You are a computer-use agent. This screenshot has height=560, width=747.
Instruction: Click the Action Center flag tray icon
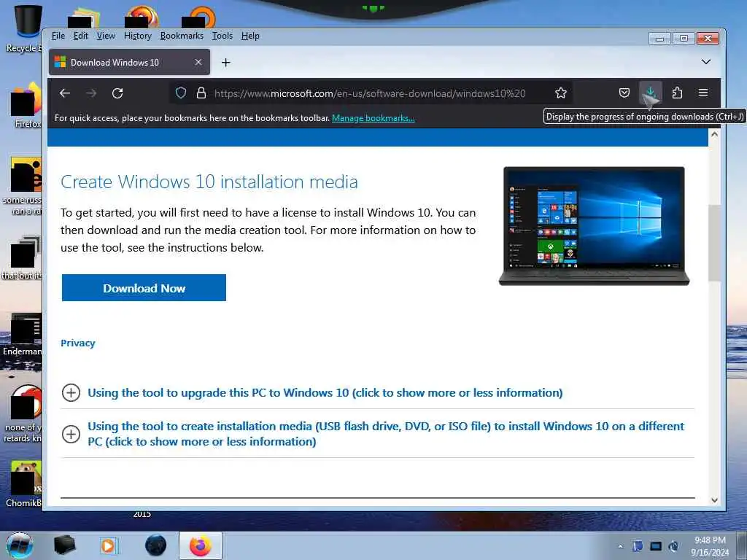point(638,546)
